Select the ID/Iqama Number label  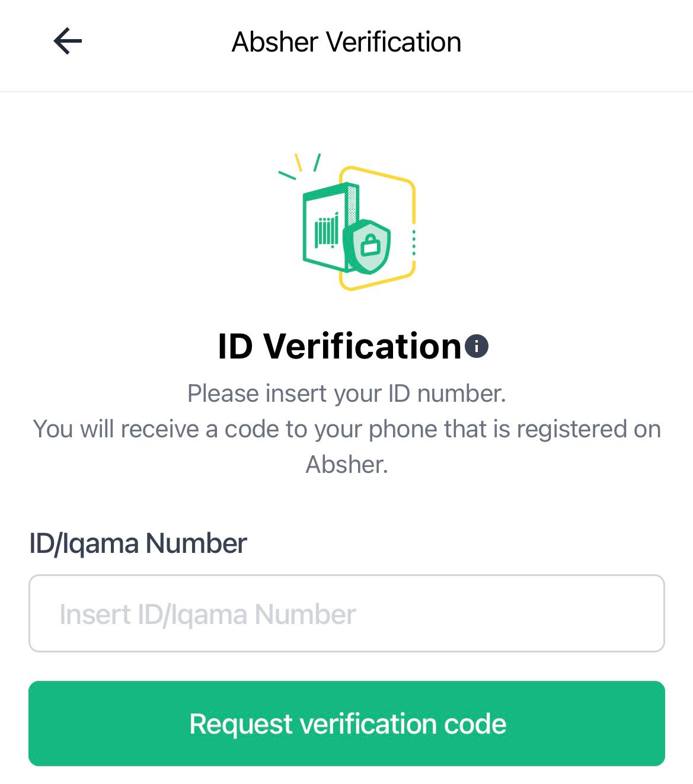[138, 543]
